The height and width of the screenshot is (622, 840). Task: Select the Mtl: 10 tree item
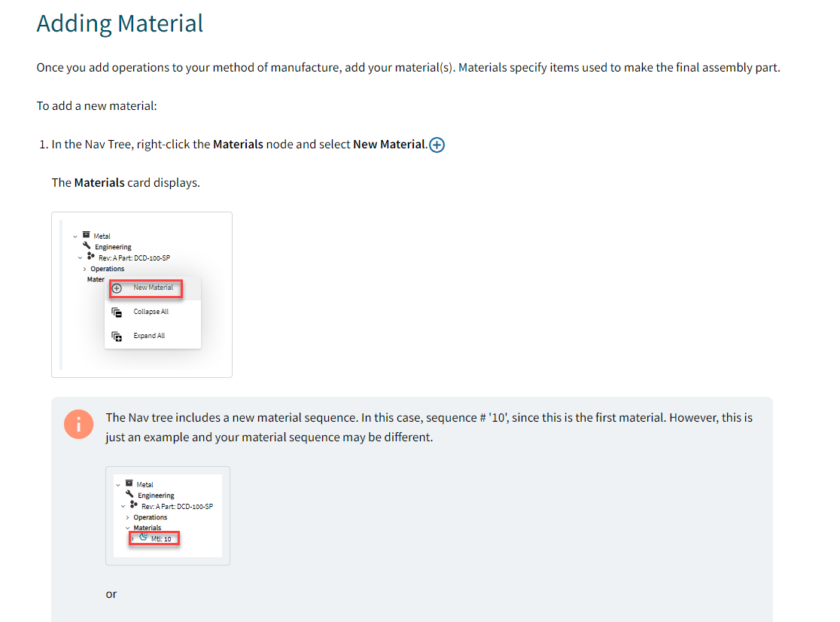(x=161, y=539)
